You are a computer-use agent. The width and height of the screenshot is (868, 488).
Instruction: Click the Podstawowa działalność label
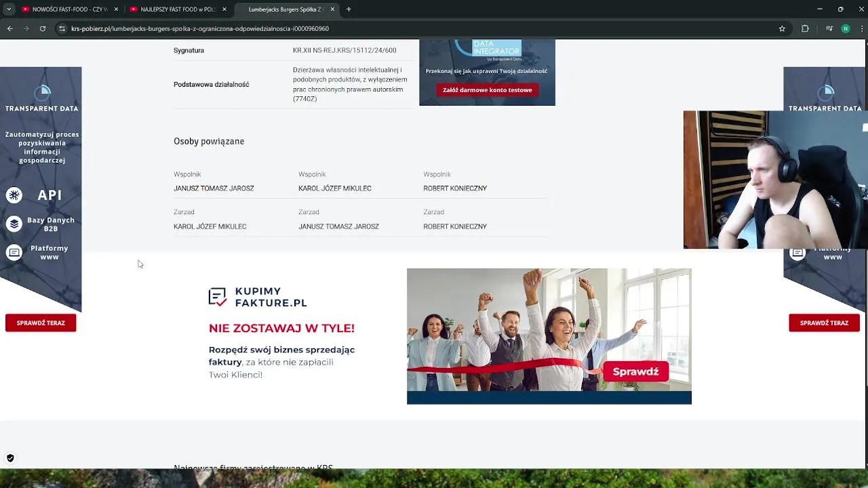coord(212,85)
